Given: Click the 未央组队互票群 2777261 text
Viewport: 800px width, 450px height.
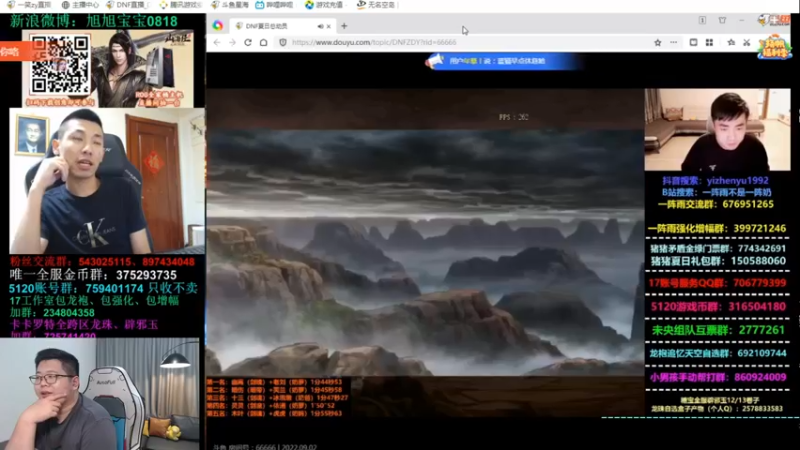Looking at the screenshot, I should point(718,330).
